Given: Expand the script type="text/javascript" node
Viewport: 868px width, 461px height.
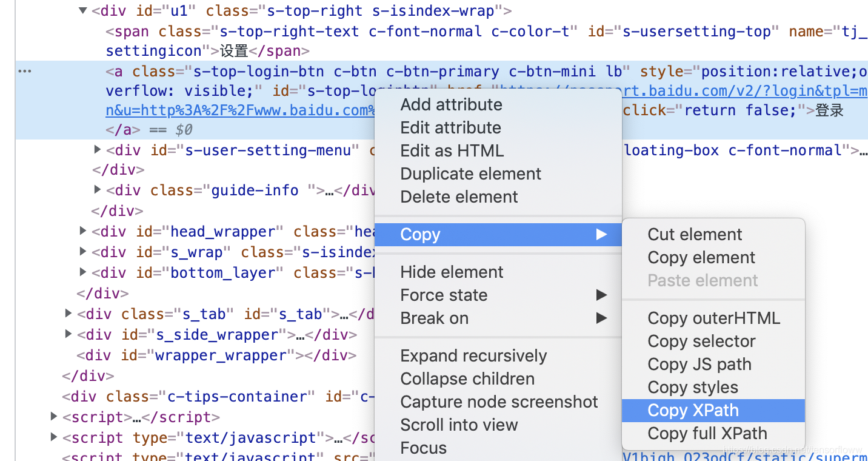Looking at the screenshot, I should coord(54,437).
